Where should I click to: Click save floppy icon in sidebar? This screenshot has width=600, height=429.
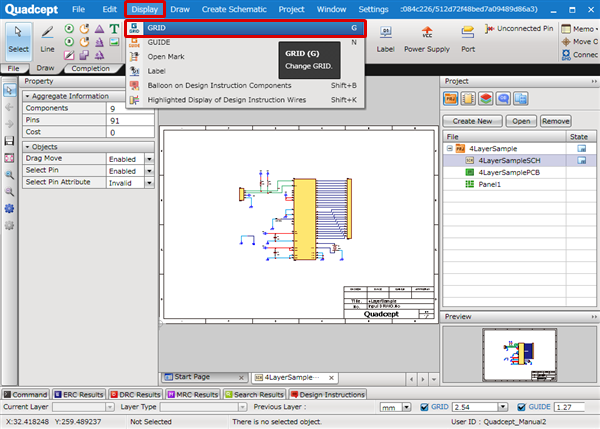10,141
